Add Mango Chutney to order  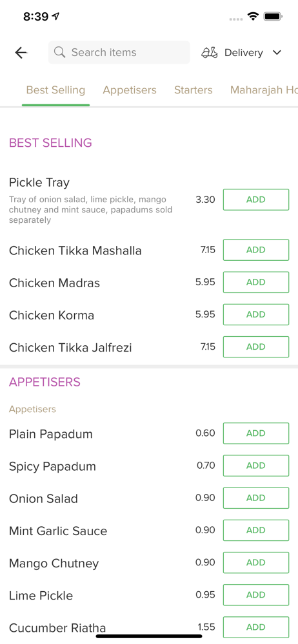click(x=256, y=563)
